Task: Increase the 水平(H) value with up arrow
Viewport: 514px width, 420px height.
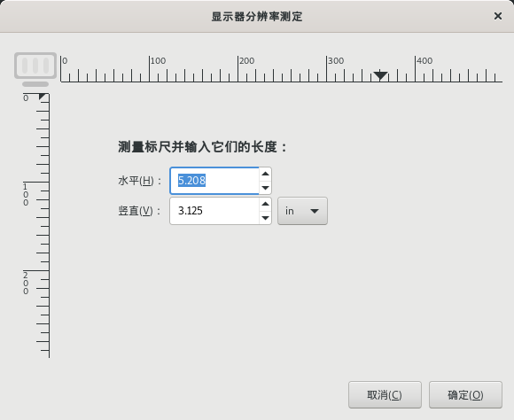Action: [x=266, y=174]
